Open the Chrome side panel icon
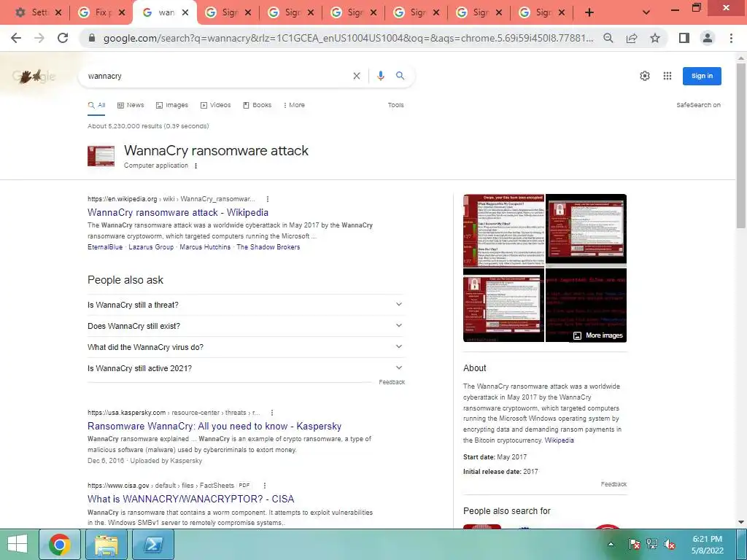The width and height of the screenshot is (747, 560). pyautogui.click(x=684, y=38)
